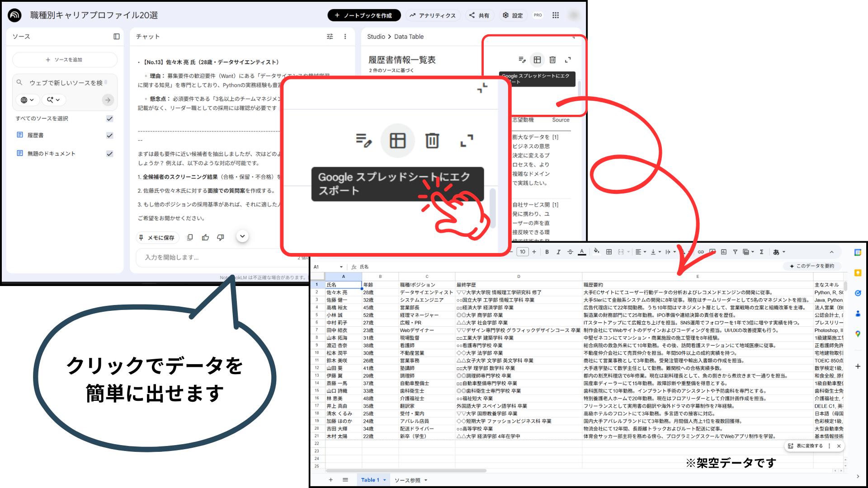Click Studio in the breadcrumb navigation
The height and width of the screenshot is (488, 868).
pyautogui.click(x=376, y=37)
